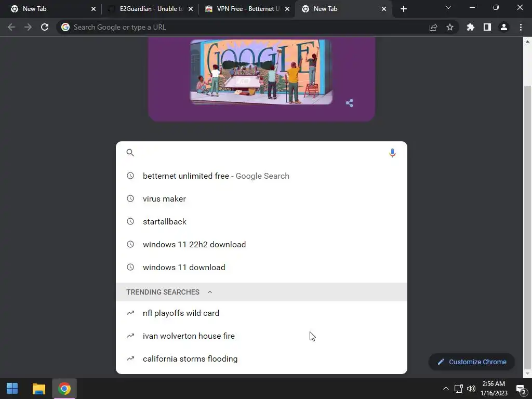Open the Chrome side panel
The height and width of the screenshot is (399, 532).
point(487,27)
